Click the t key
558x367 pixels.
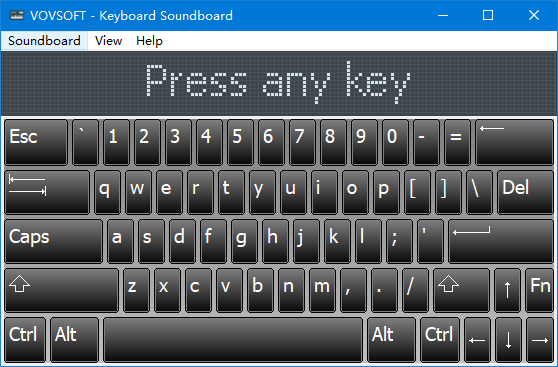click(231, 192)
